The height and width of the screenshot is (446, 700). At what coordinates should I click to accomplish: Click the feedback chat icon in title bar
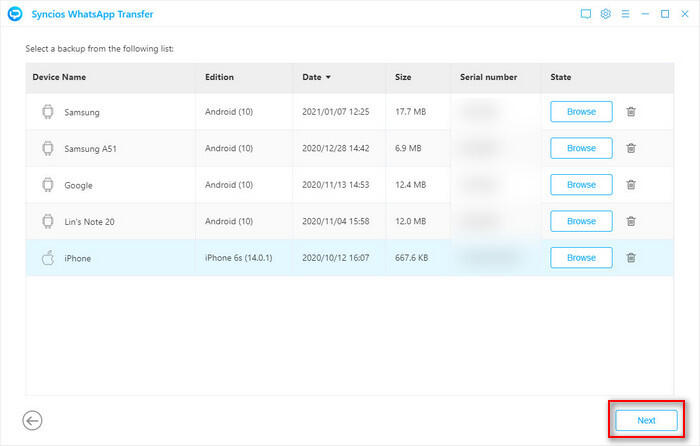click(586, 14)
